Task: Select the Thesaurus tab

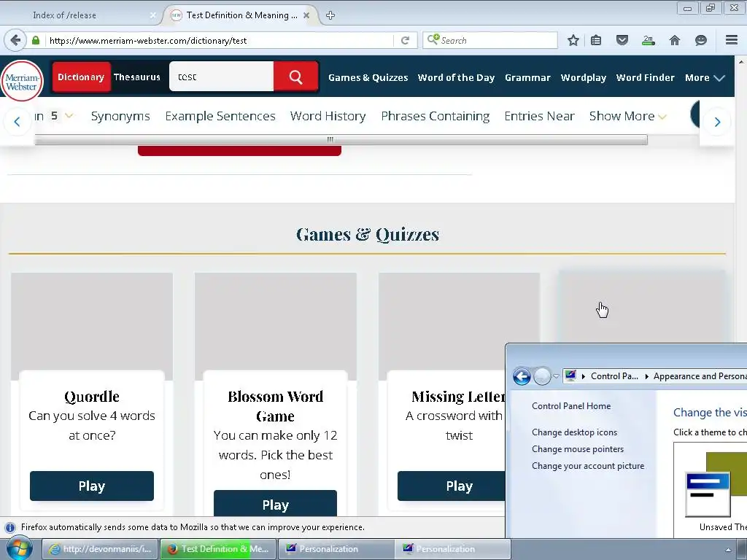Action: (137, 77)
